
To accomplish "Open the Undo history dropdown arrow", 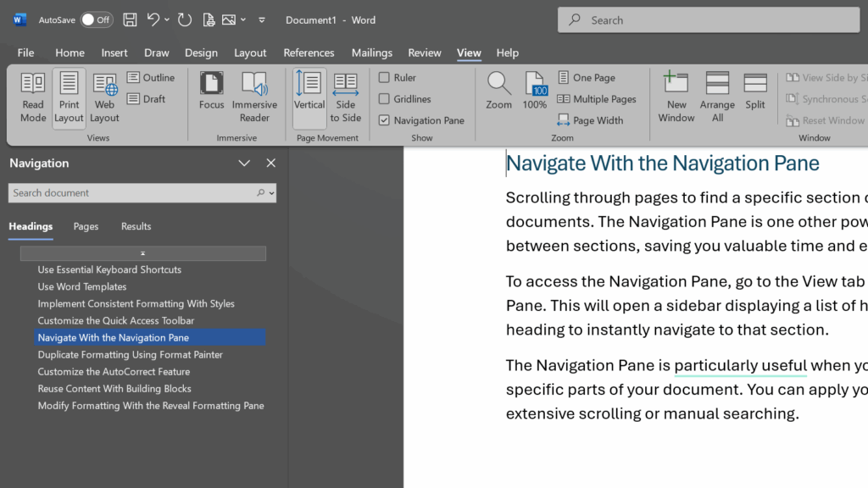I will pos(167,20).
